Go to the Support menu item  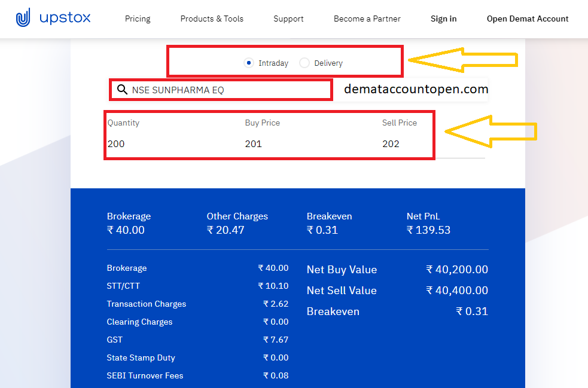click(288, 19)
